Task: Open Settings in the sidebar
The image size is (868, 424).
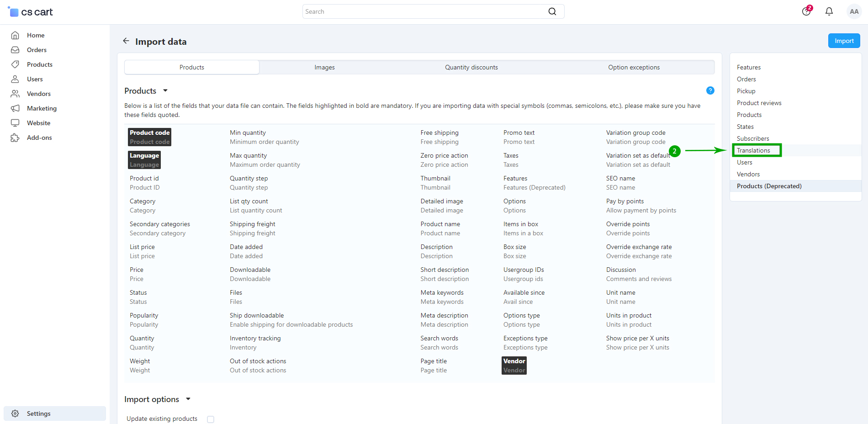Action: [39, 413]
